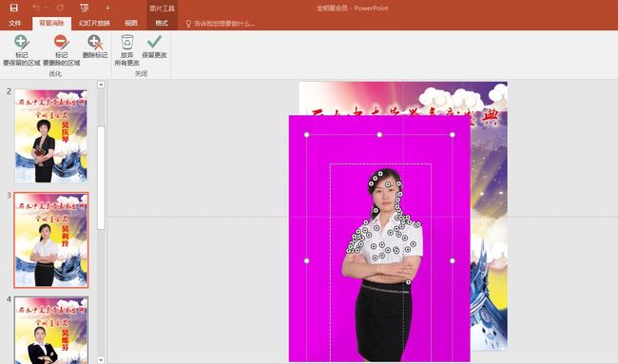Click the slide panel scroll down arrow
The image size is (618, 364).
click(102, 360)
